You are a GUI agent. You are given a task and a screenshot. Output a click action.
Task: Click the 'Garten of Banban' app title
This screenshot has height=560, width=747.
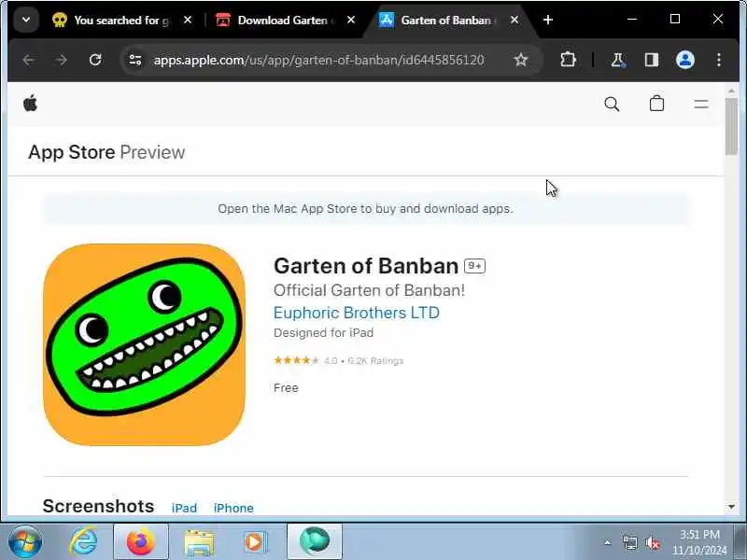click(366, 266)
